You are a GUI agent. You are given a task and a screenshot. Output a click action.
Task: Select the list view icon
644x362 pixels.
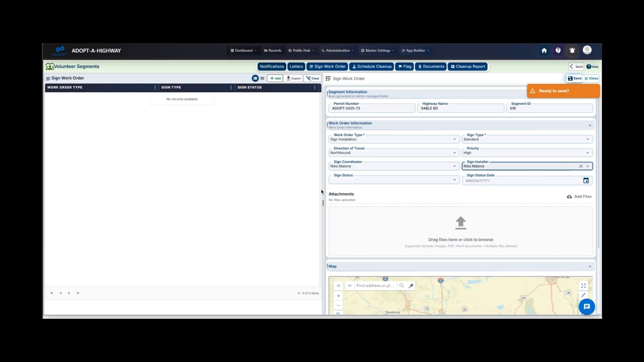click(x=255, y=78)
